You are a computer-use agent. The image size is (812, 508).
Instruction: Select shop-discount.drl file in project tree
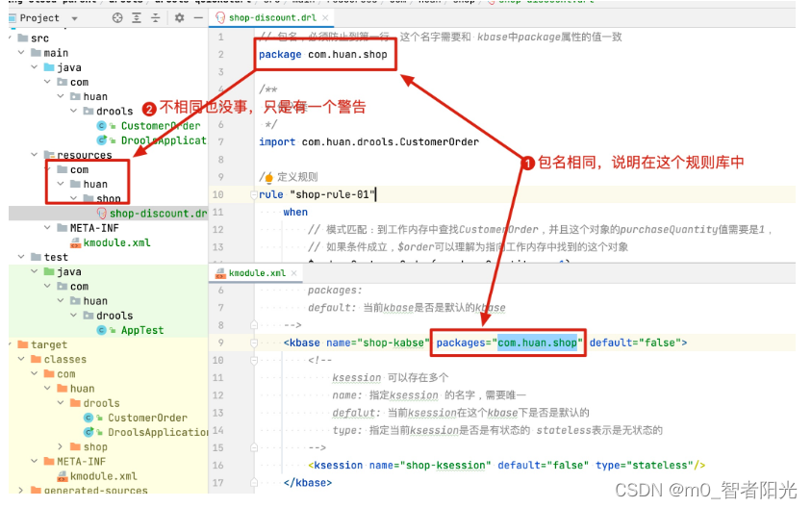(x=158, y=214)
